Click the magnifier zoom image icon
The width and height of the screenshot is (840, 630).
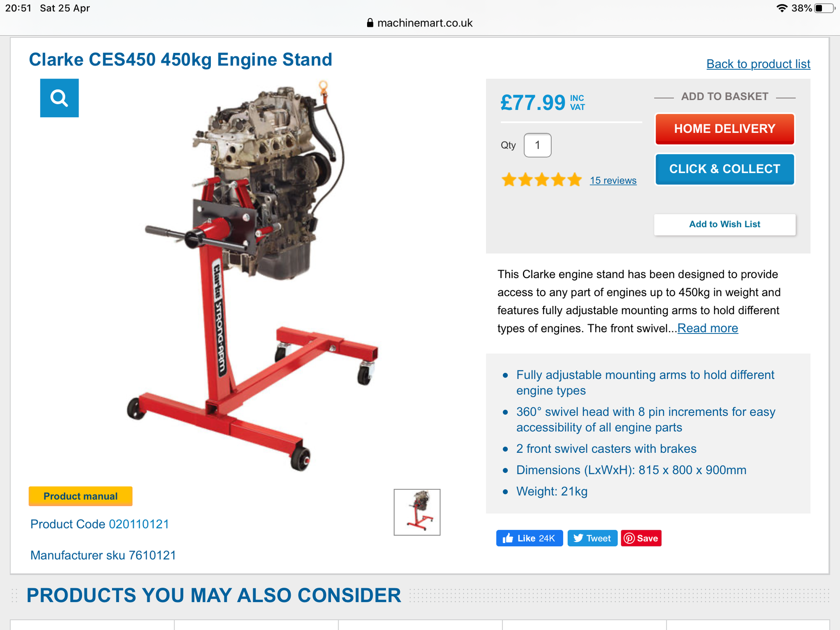(59, 98)
